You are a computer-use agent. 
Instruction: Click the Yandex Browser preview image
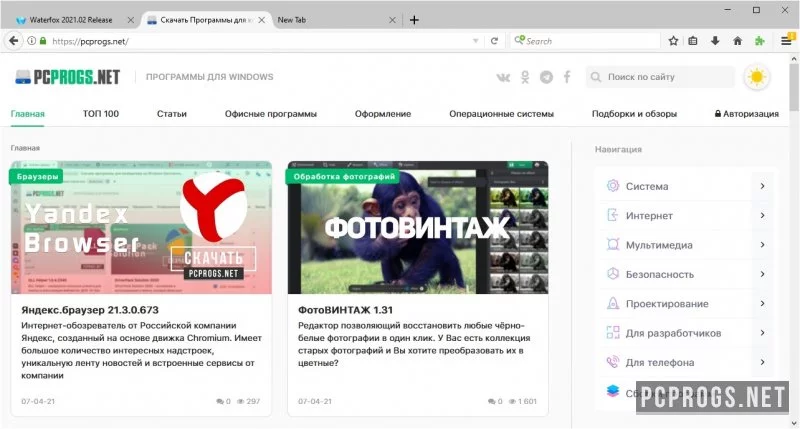tap(141, 228)
